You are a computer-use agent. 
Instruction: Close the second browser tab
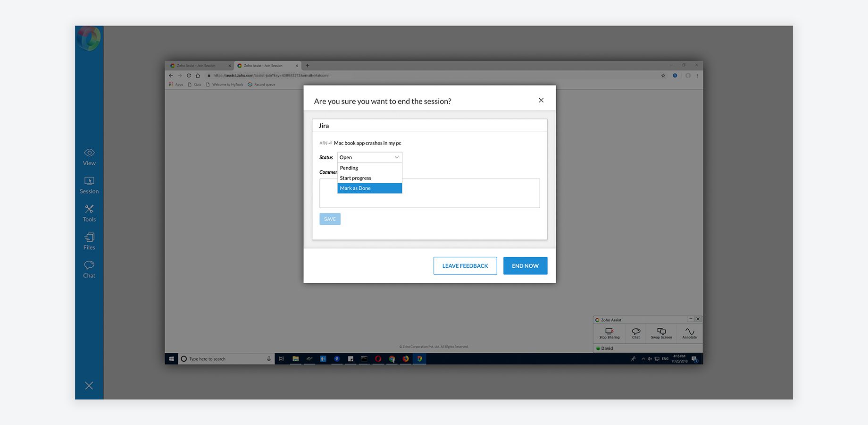coord(297,66)
